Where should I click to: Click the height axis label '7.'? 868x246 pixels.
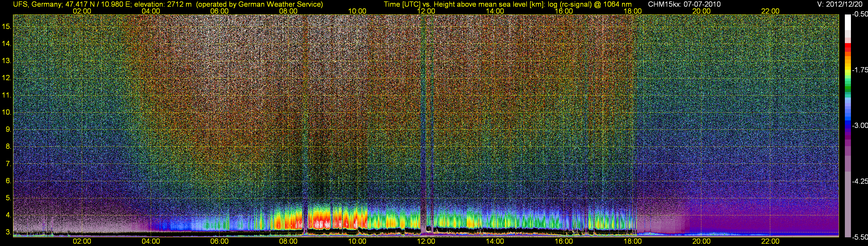[x=8, y=164]
